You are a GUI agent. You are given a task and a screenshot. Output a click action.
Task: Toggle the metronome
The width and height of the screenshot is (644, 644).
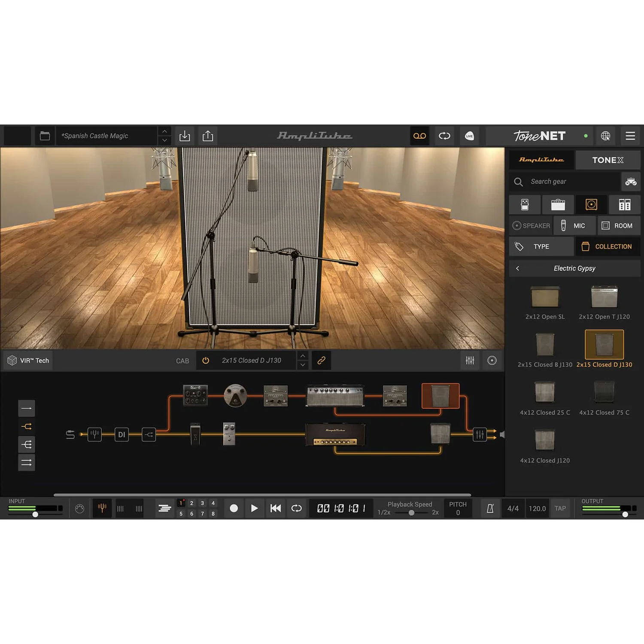coord(490,508)
